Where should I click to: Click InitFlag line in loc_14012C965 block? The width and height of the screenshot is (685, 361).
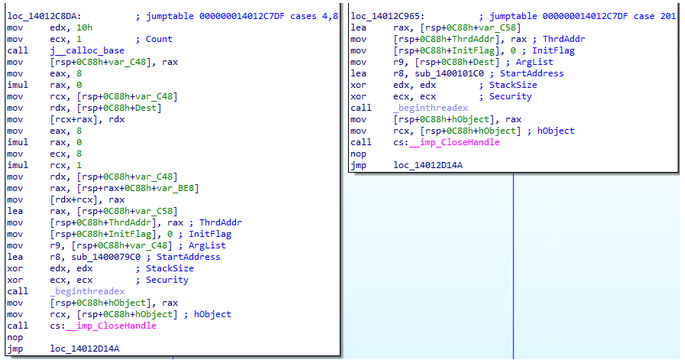(x=463, y=51)
